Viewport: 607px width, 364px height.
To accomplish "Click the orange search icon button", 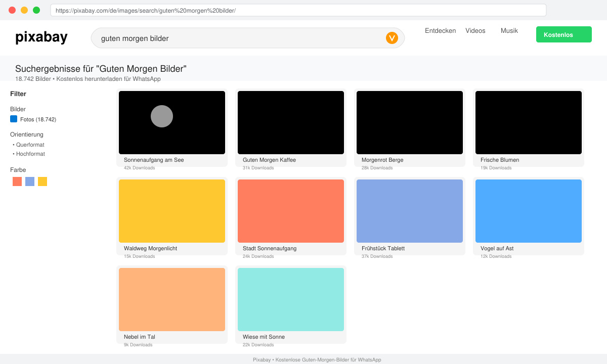I will (392, 38).
